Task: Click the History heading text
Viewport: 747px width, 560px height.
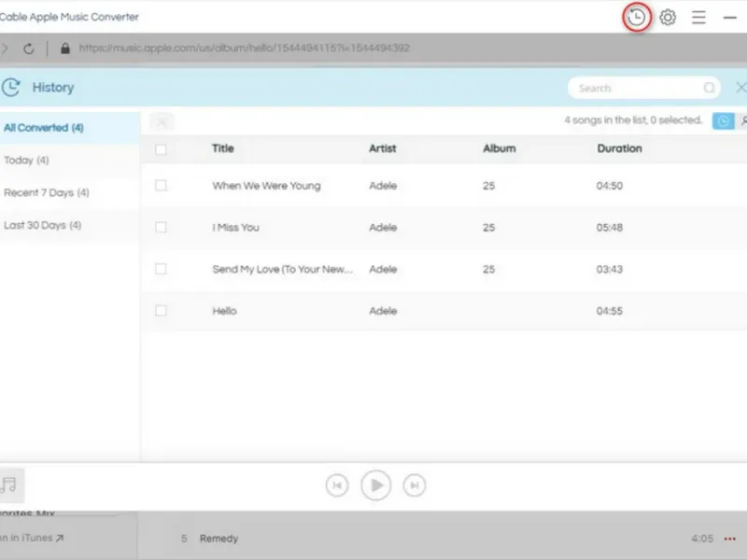Action: coord(53,88)
